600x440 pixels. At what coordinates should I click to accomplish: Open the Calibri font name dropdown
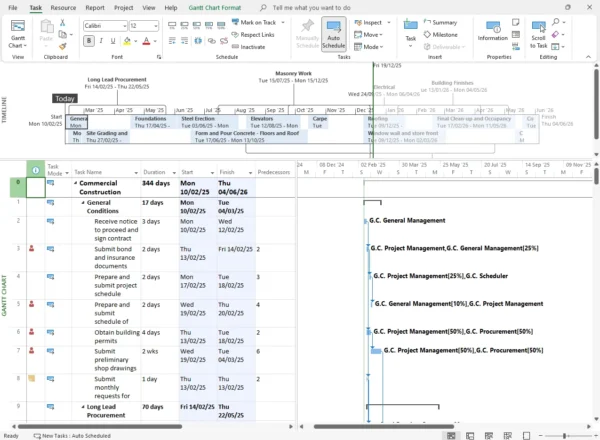pyautogui.click(x=107, y=25)
